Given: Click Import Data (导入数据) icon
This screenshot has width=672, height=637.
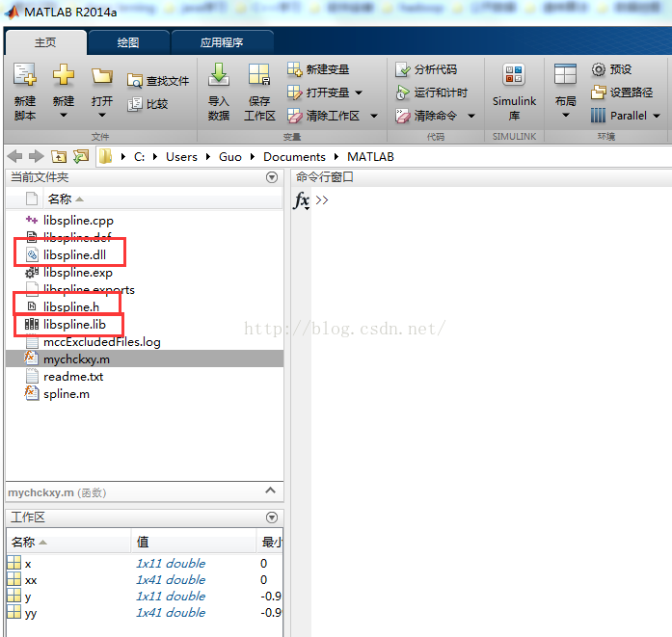Looking at the screenshot, I should pos(219,74).
